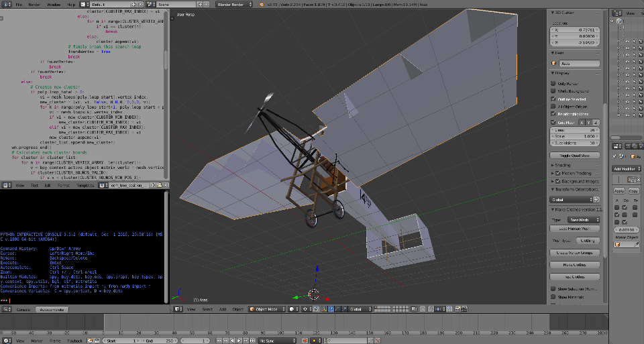Click the Toggle Quad View button
Viewport: 644px width, 344px height.
(x=575, y=156)
